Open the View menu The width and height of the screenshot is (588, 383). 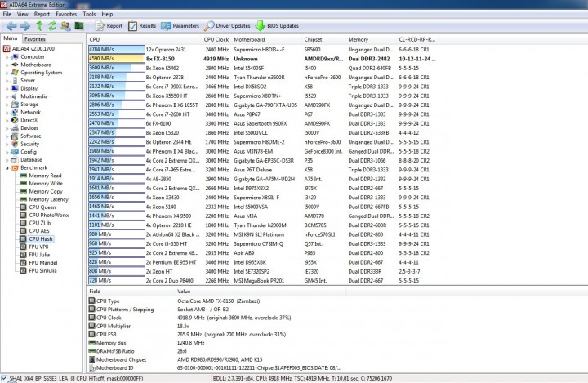pyautogui.click(x=23, y=14)
